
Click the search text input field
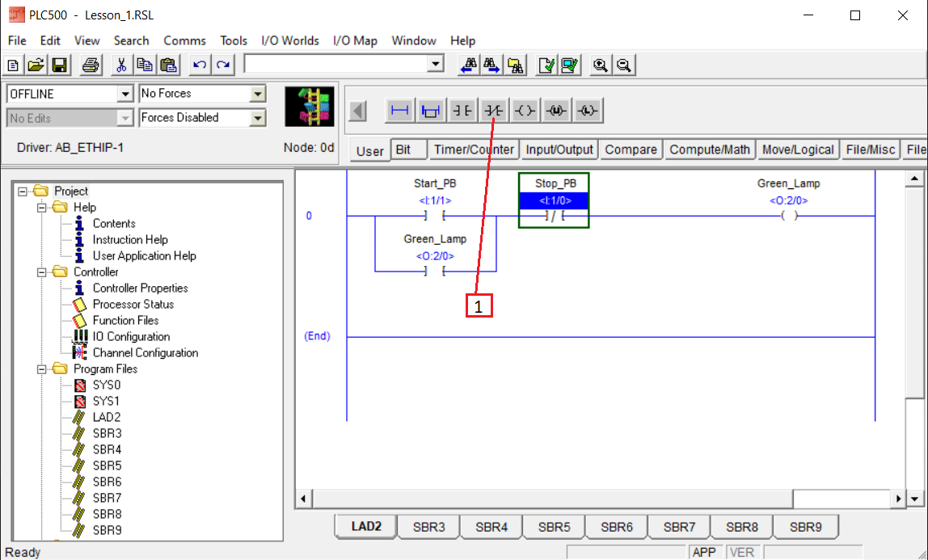point(336,64)
